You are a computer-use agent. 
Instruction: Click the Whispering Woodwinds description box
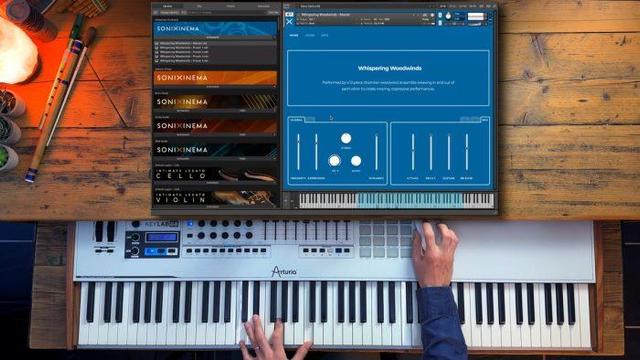point(388,78)
